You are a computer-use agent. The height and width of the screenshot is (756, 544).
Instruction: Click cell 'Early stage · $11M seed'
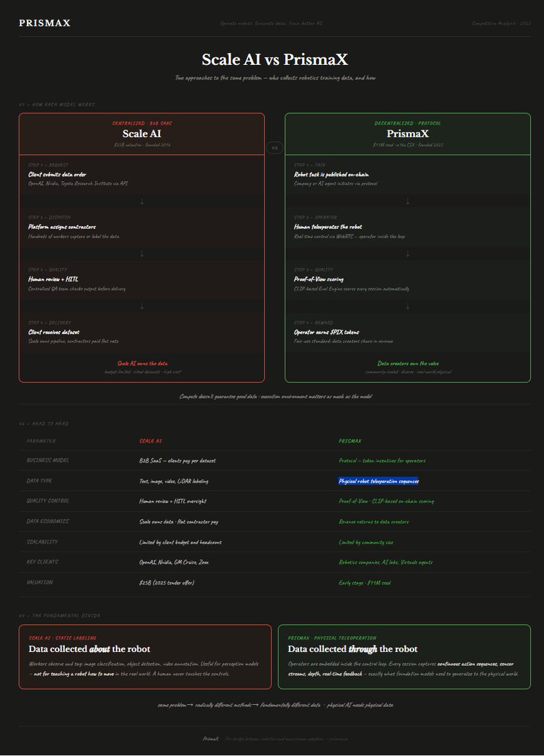pyautogui.click(x=365, y=583)
